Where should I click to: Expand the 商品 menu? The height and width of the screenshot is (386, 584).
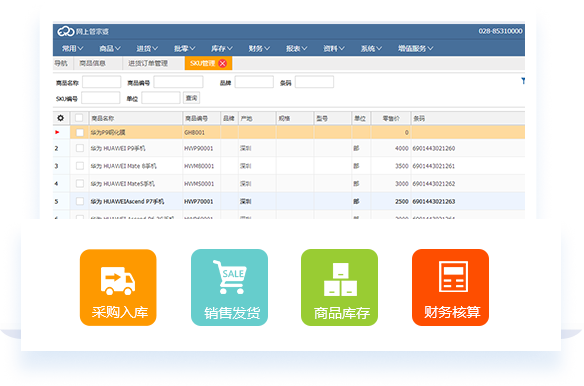[x=110, y=48]
